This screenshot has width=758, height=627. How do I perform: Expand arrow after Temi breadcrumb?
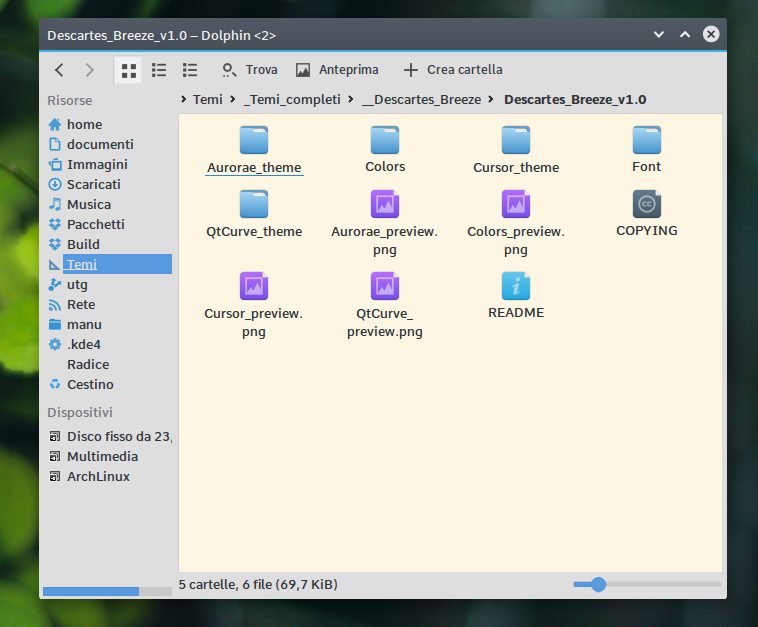click(233, 99)
